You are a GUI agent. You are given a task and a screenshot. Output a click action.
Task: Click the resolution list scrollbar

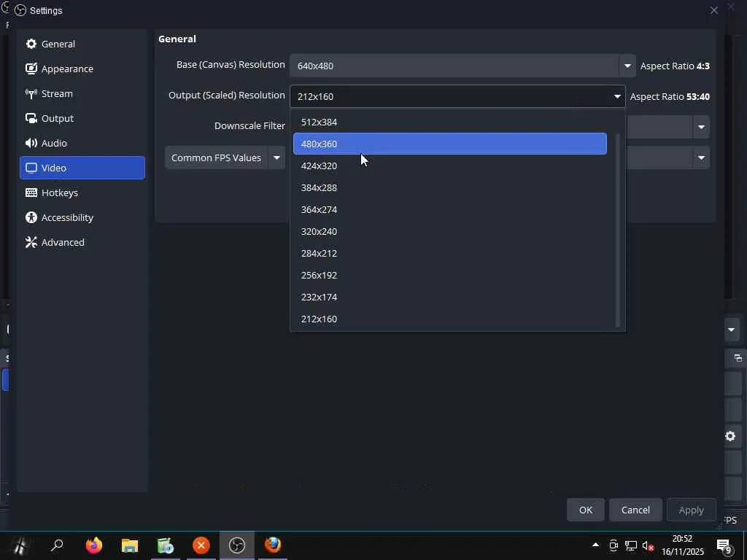coord(618,230)
